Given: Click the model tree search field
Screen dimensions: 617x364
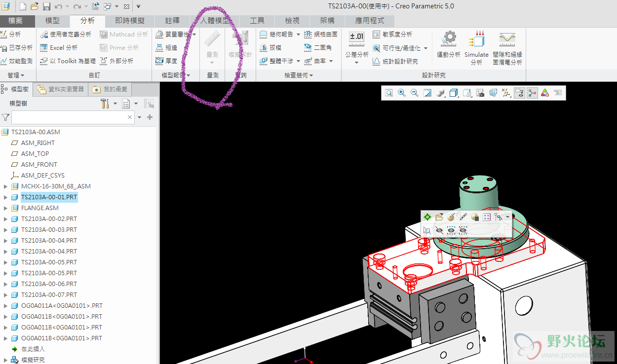Looking at the screenshot, I should (69, 117).
